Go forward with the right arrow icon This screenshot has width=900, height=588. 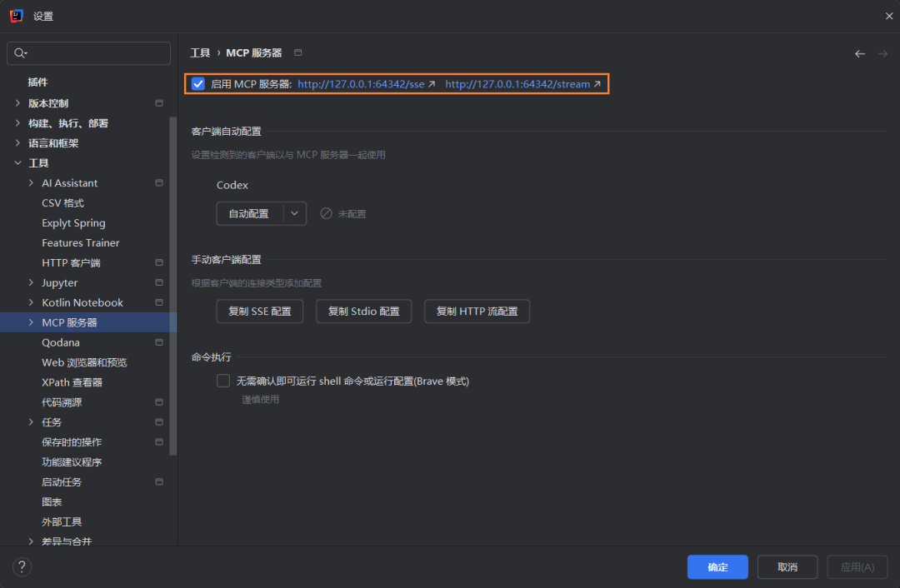(882, 54)
